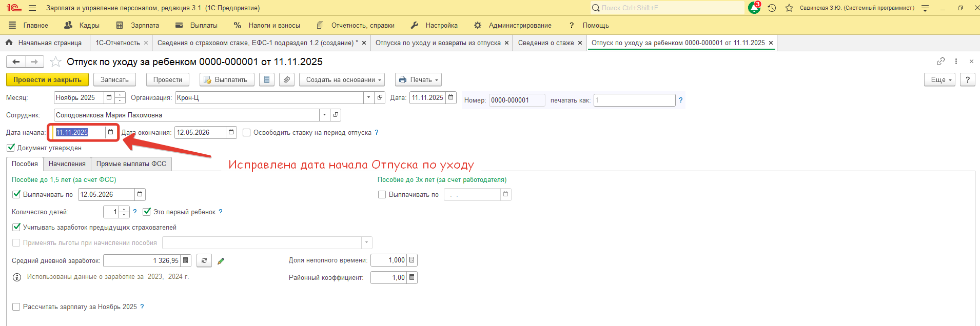Expand the 'Печать' dropdown button
This screenshot has height=326, width=980.
coord(418,80)
